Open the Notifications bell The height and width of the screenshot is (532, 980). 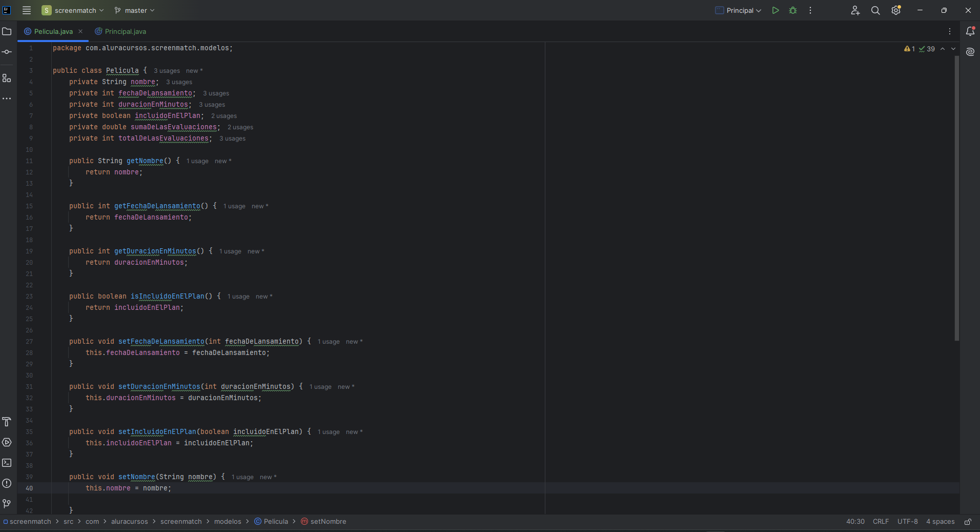click(x=970, y=31)
